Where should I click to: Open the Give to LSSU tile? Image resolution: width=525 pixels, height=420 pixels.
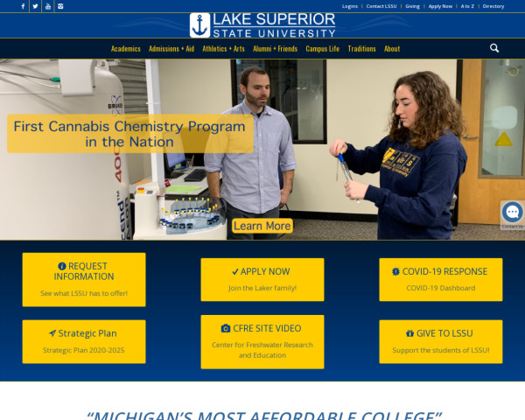pos(441,341)
